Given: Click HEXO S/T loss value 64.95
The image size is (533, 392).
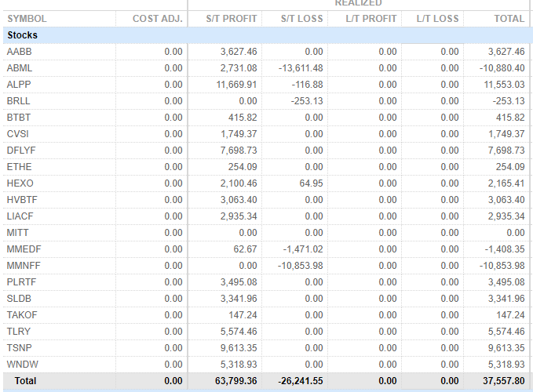Looking at the screenshot, I should click(x=312, y=183).
